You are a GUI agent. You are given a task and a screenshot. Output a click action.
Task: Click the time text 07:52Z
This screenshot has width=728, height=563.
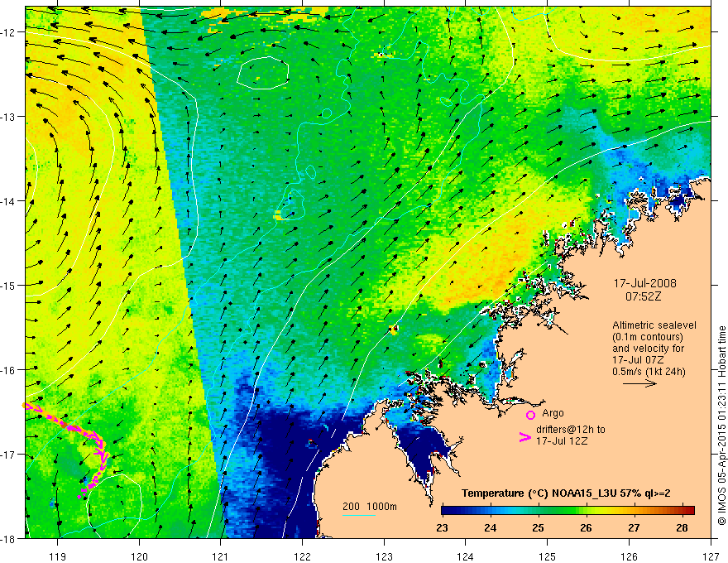(x=643, y=296)
